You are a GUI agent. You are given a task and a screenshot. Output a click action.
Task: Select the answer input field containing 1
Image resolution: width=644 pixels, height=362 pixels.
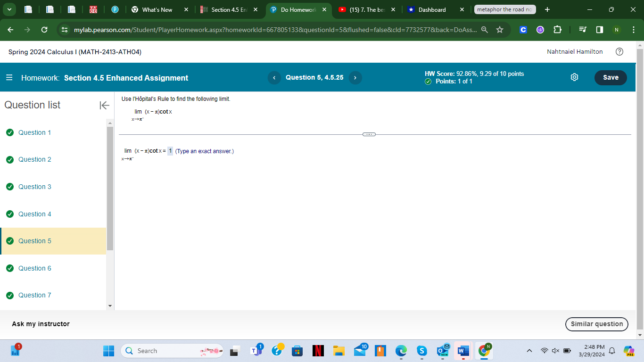[x=170, y=151]
